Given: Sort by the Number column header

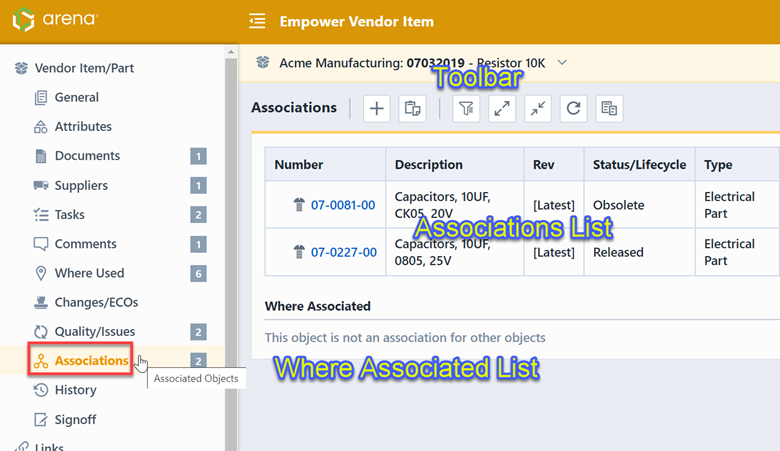Looking at the screenshot, I should pos(325,165).
